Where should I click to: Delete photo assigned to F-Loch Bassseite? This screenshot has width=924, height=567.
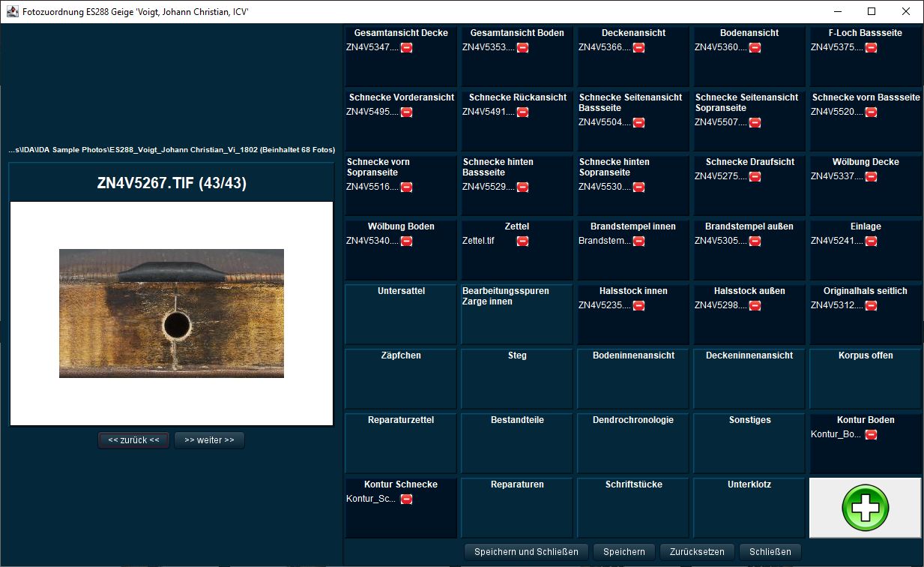point(871,48)
